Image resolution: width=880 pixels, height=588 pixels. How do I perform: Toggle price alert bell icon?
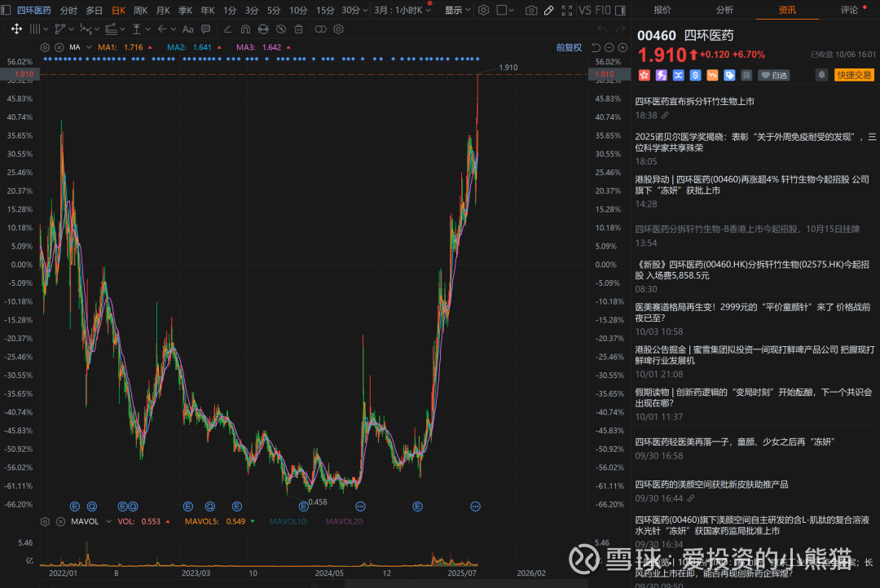821,75
